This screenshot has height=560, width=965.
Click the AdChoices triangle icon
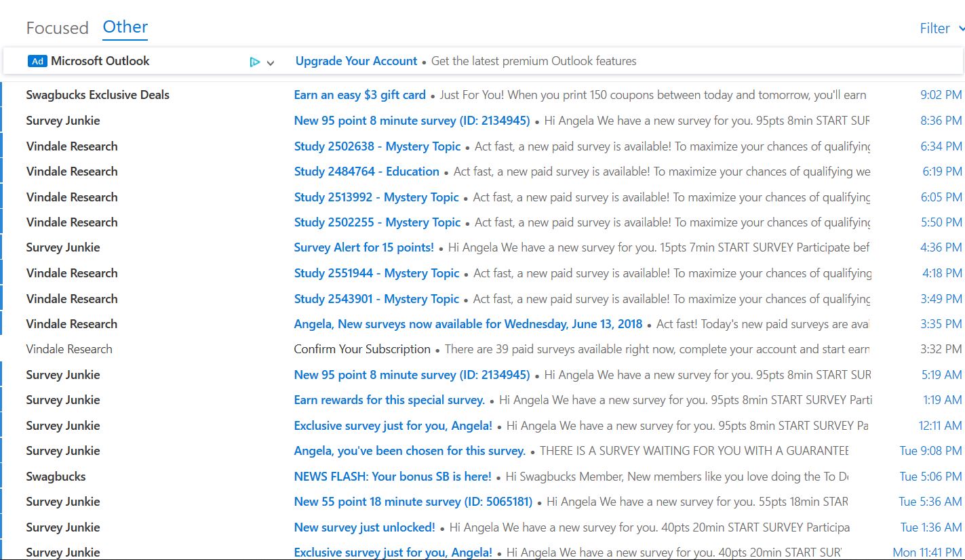pyautogui.click(x=255, y=62)
